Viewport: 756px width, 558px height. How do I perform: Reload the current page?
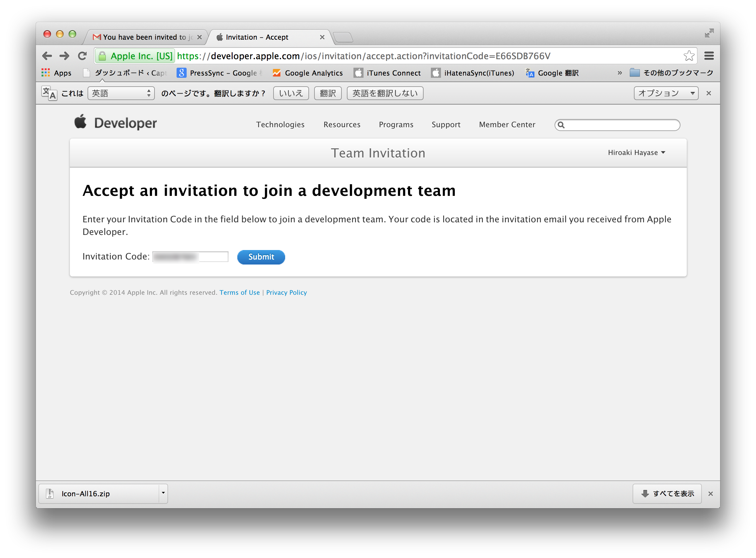coord(82,56)
